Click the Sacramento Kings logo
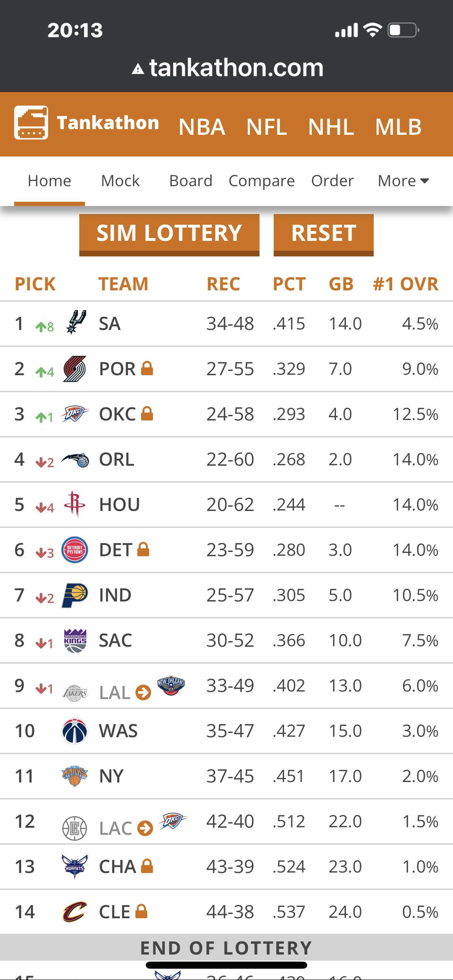 75,640
